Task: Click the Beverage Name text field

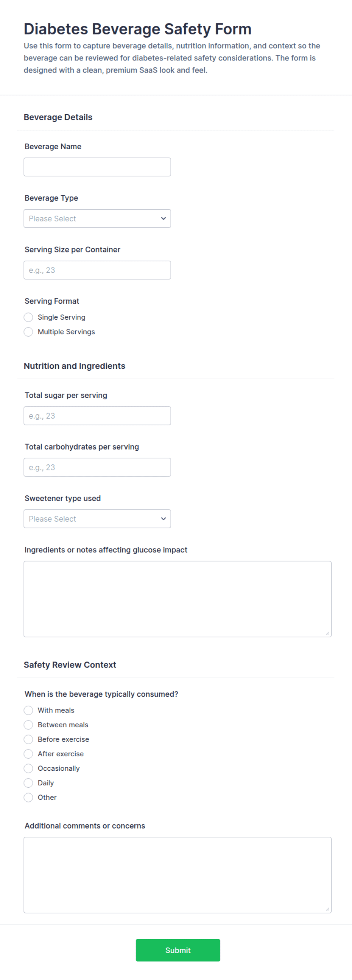Action: [97, 167]
